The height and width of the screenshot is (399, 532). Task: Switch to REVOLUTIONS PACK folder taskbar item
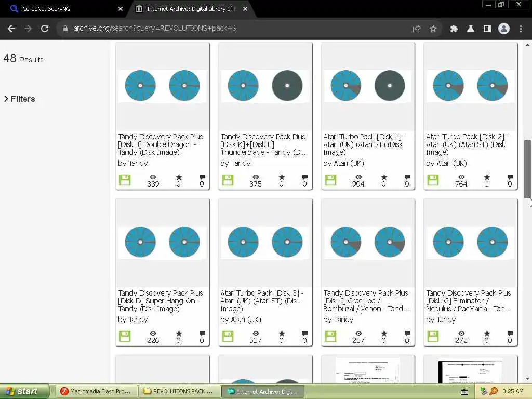[x=179, y=392]
